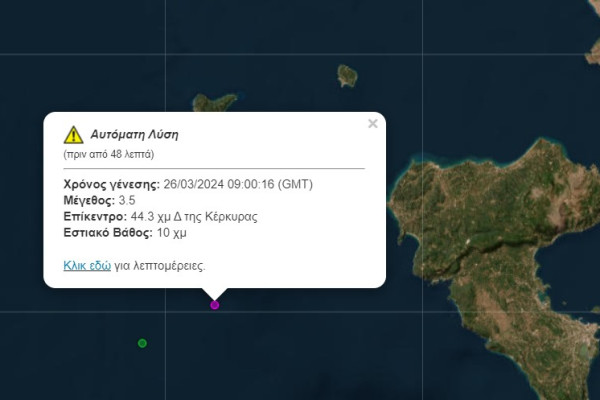
Task: Click the 'Χρόνος γένεσης' label
Action: [x=110, y=185]
